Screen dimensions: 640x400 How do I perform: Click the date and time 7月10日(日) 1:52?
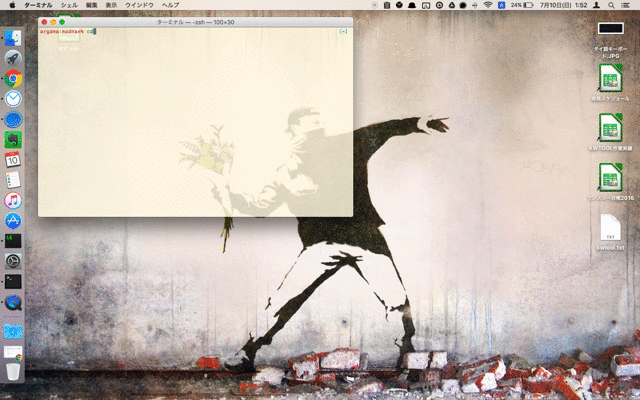[x=563, y=5]
